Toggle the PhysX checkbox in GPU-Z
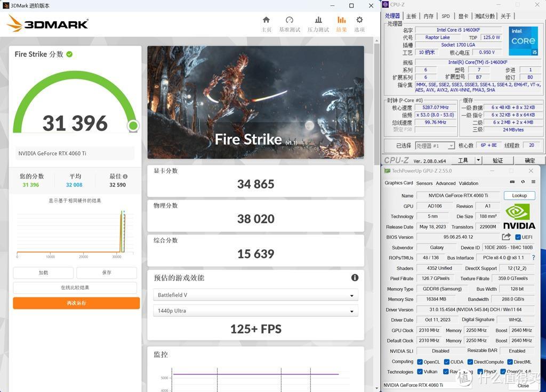This screenshot has height=392, width=546. tap(480, 371)
